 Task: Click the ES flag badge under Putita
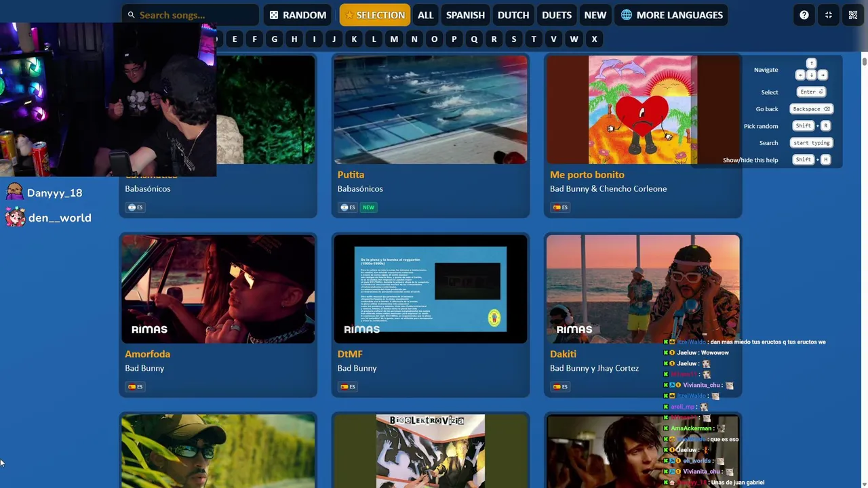348,207
